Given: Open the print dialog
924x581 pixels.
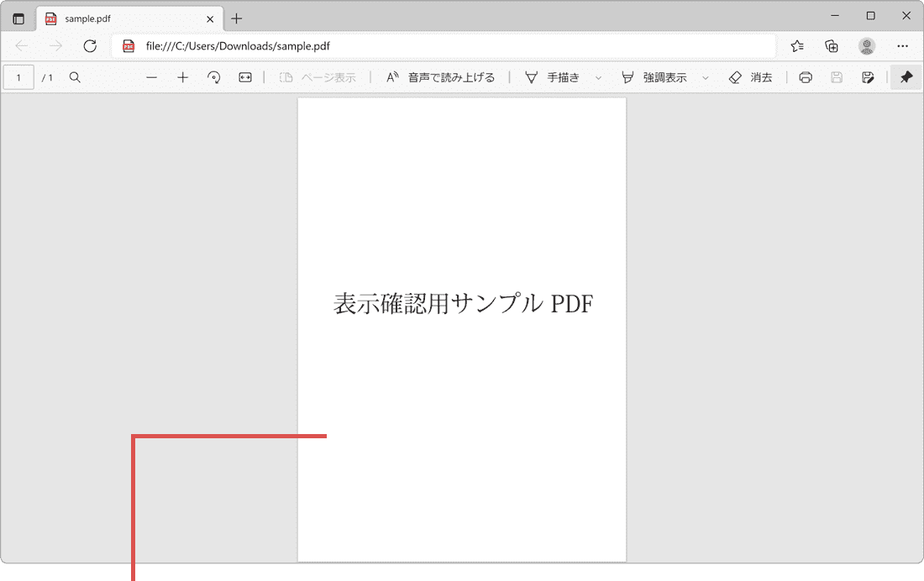Looking at the screenshot, I should point(805,77).
